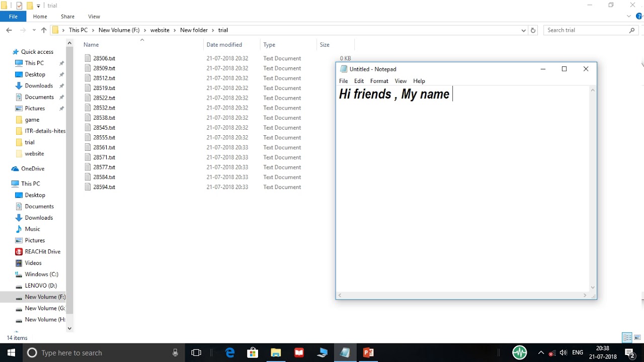Screen dimensions: 644x362
Task: Open the Share ribbon tab
Action: (x=67, y=17)
